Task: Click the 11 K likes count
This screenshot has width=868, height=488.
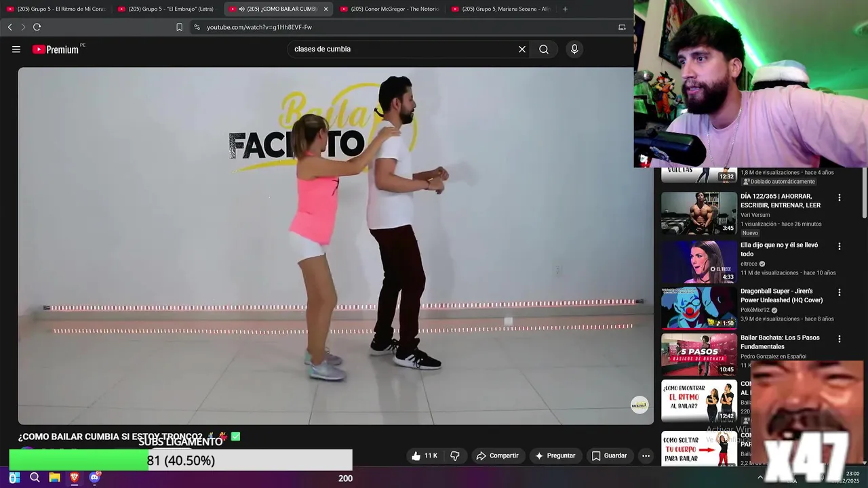Action: pyautogui.click(x=431, y=456)
